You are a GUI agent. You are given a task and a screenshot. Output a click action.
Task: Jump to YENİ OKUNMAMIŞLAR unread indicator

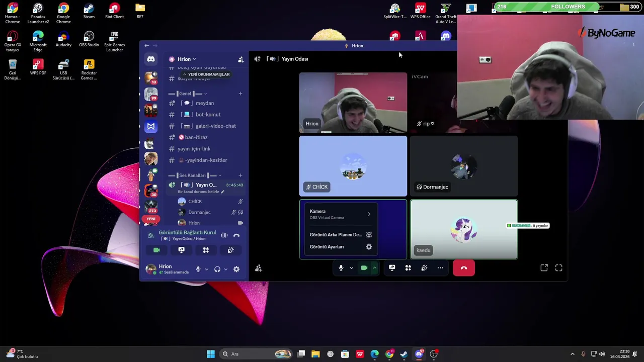click(x=206, y=74)
